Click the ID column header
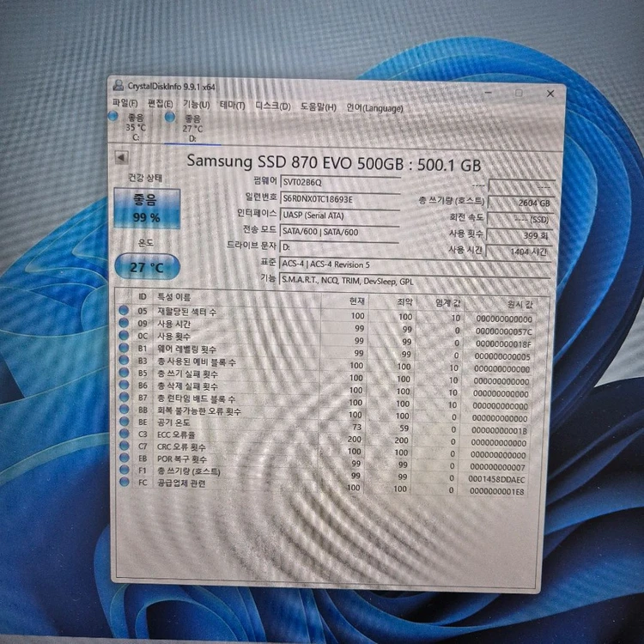The height and width of the screenshot is (644, 644). click(142, 296)
